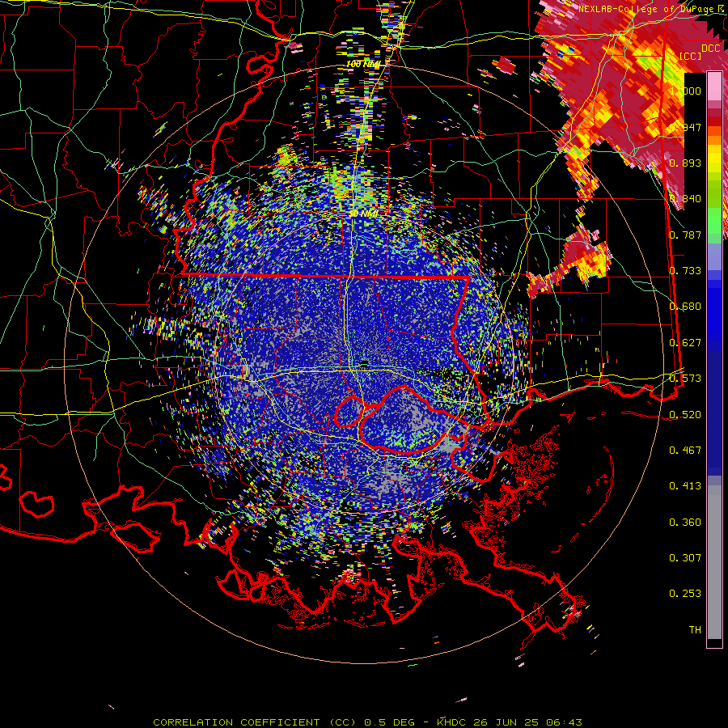Select the 0.307 legend value
Viewport: 728px width, 728px height.
(685, 558)
